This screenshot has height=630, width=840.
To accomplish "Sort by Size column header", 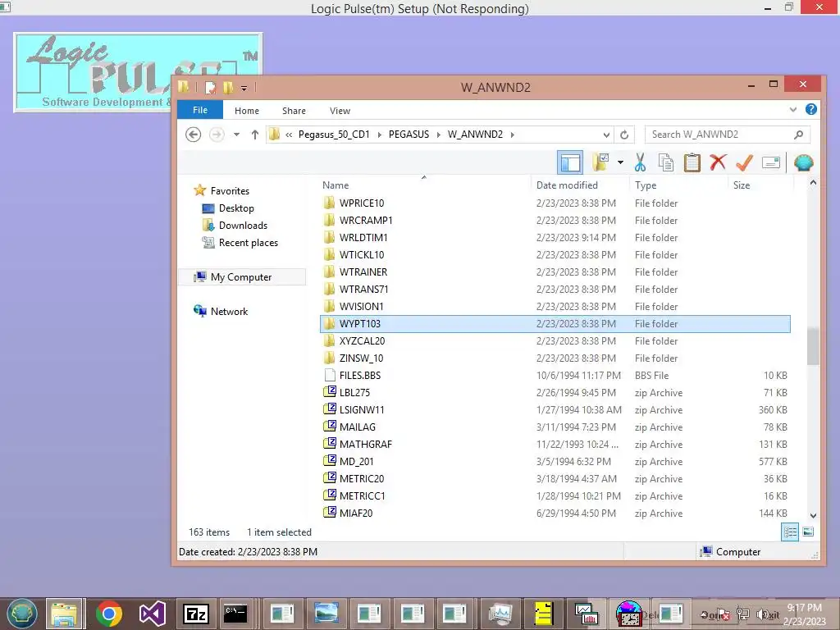I will coord(760,185).
